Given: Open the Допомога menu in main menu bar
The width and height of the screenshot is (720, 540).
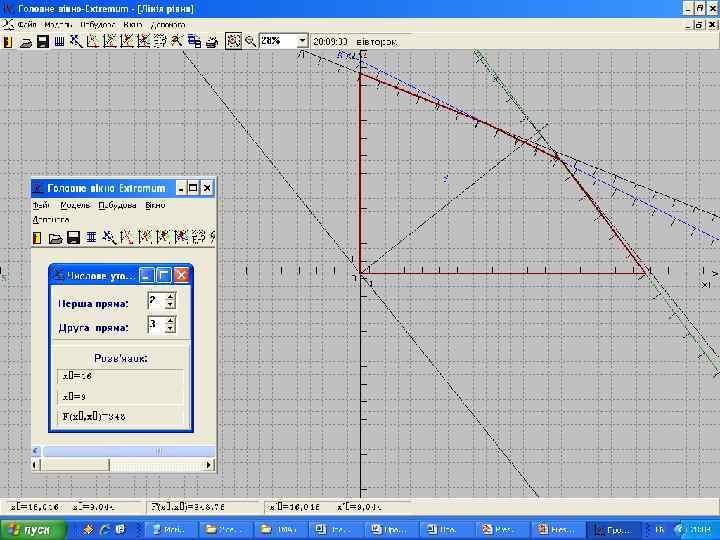Looking at the screenshot, I should 169,23.
